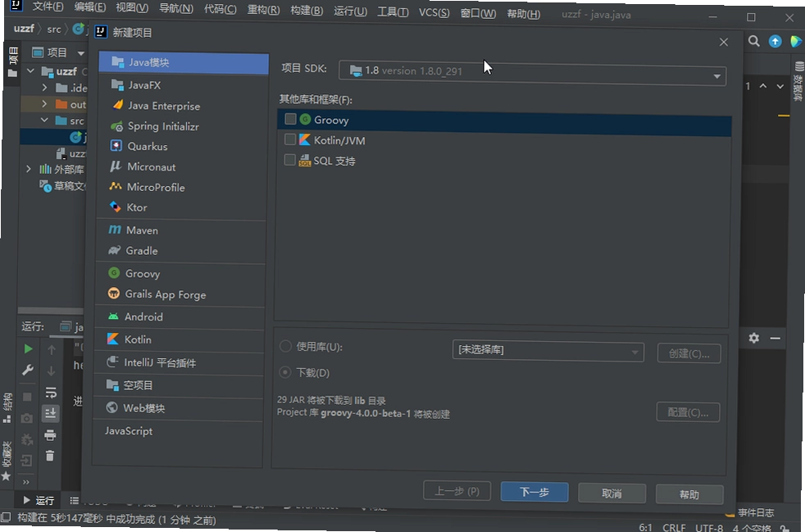Screen dimensions: 805x532
Task: Close the 新建项目 dialog
Action: click(x=724, y=42)
